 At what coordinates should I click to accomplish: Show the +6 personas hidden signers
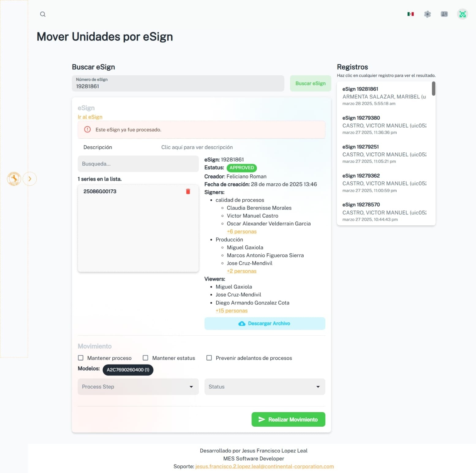[x=241, y=231]
